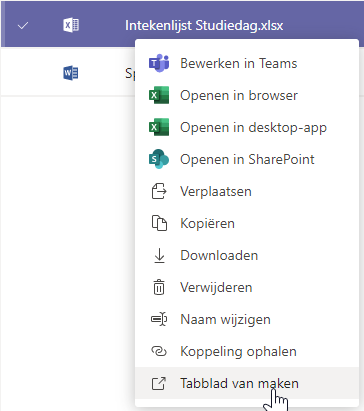Viewport: 364px width, 411px height.
Task: Click the Teams icon beside Bewerken in Teams
Action: [x=159, y=63]
